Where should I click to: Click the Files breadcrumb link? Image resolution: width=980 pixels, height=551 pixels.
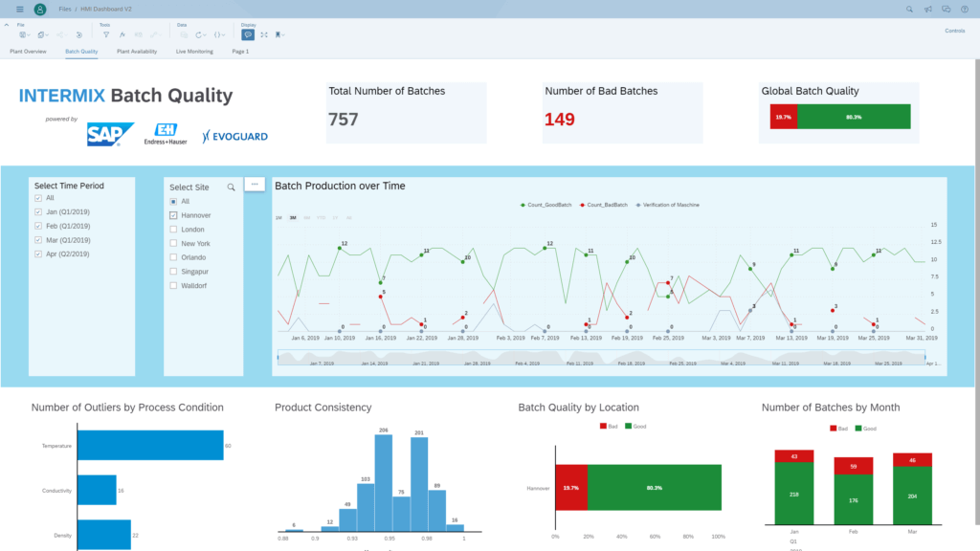64,10
